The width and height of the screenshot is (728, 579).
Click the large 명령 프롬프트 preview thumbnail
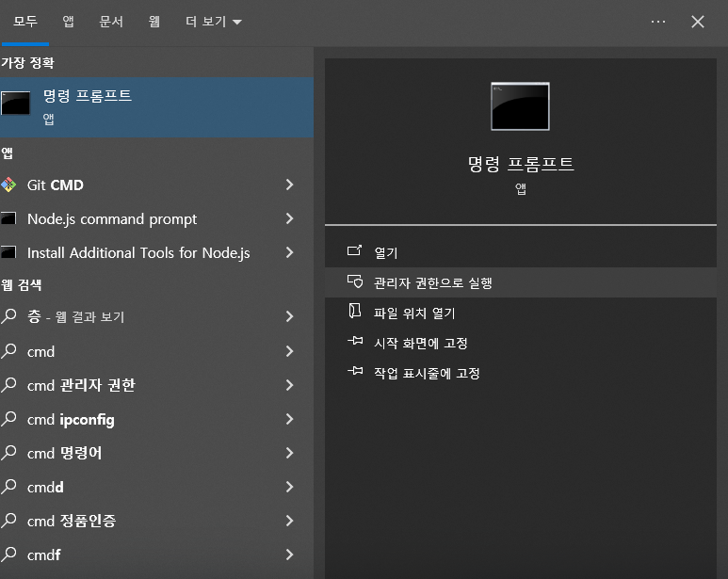[520, 106]
